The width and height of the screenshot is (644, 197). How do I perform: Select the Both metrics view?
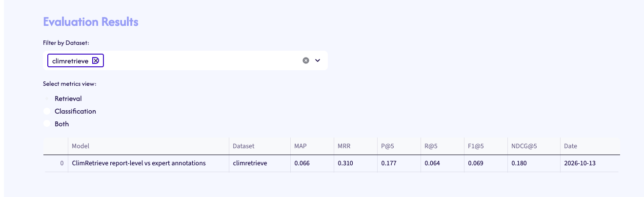point(47,124)
